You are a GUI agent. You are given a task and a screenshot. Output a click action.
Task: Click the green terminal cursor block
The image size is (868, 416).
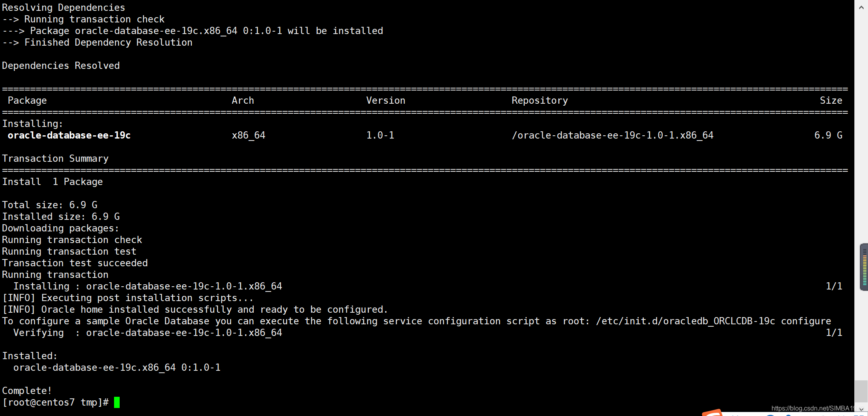pyautogui.click(x=117, y=402)
